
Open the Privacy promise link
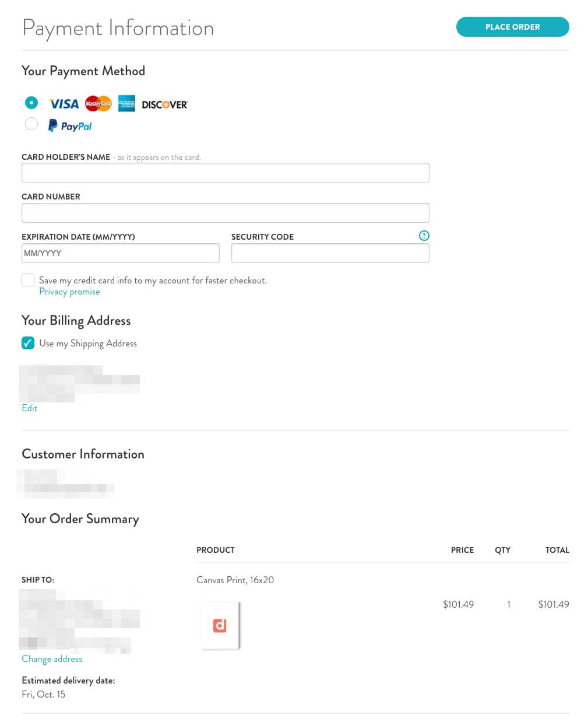(69, 291)
